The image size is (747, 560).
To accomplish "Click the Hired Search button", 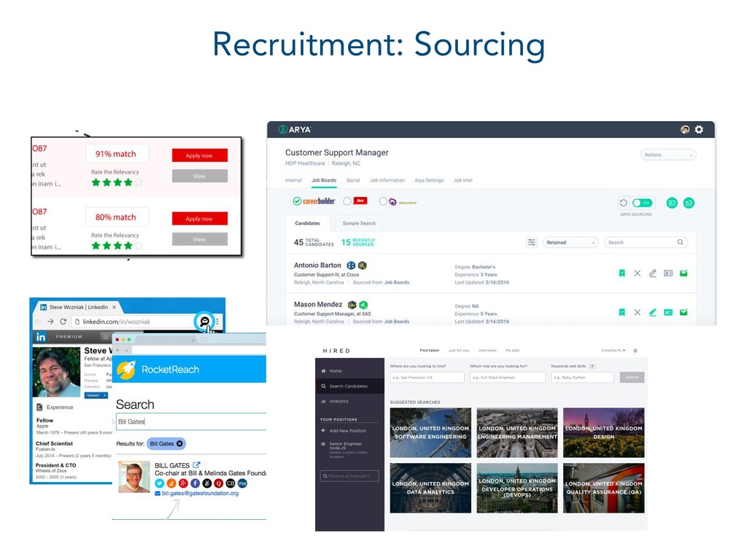I will click(x=632, y=377).
